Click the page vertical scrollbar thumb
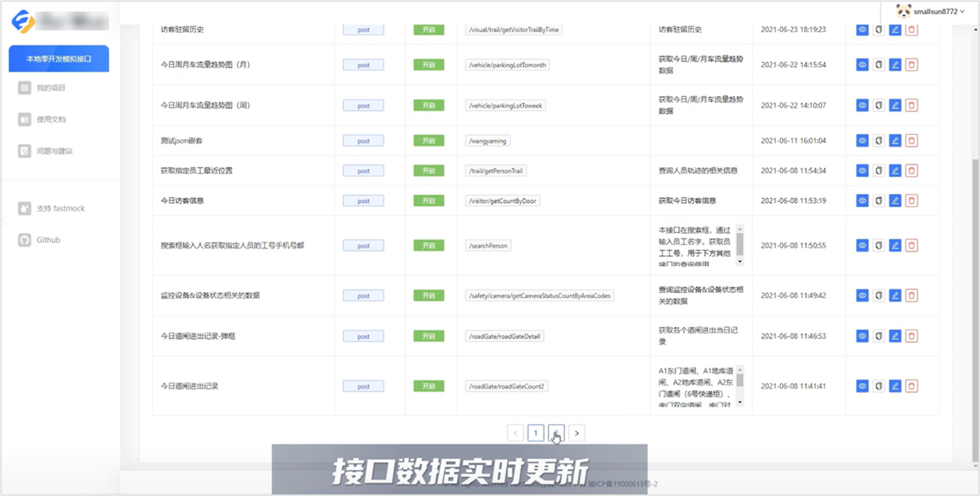Screen dimensions: 980x496 975,310
